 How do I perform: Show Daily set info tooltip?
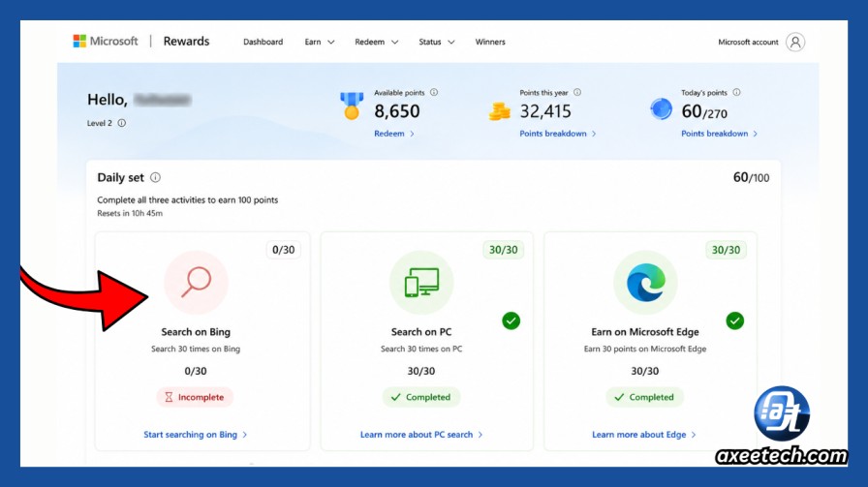156,177
